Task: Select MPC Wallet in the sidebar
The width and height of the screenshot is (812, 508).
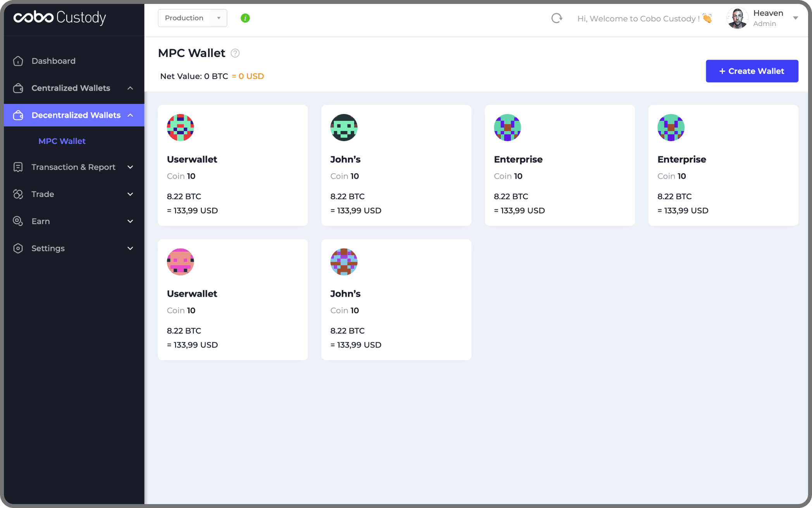Action: [x=62, y=141]
